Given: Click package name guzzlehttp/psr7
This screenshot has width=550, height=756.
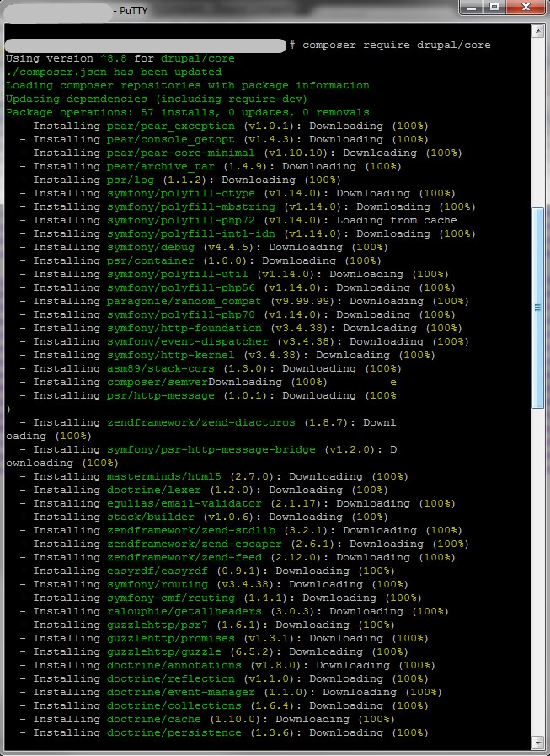Looking at the screenshot, I should point(158,625).
